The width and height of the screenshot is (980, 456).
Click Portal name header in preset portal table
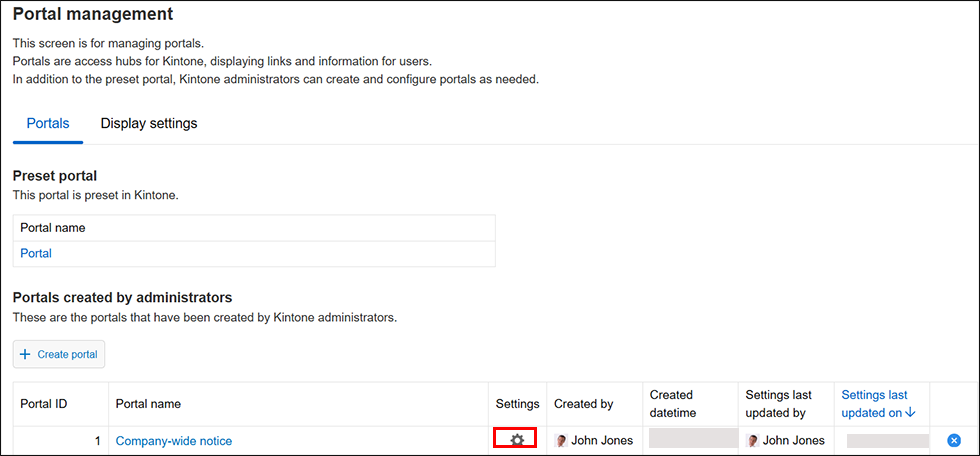click(53, 228)
